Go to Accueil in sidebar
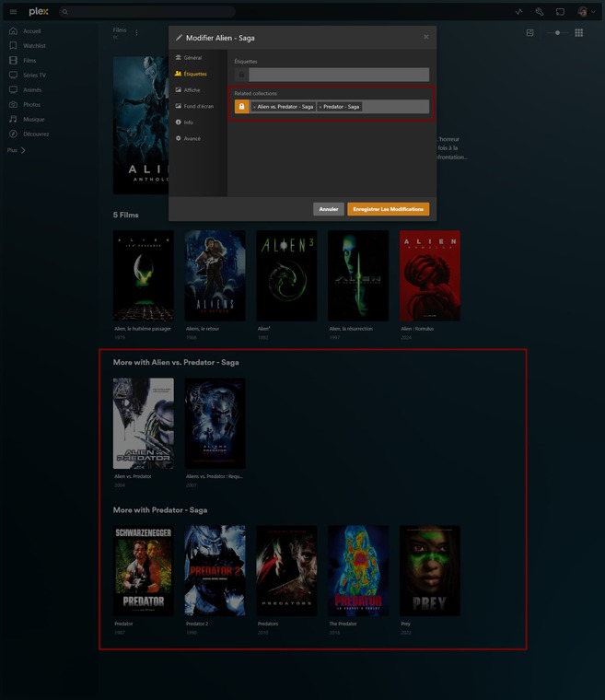The width and height of the screenshot is (605, 700). 31,30
